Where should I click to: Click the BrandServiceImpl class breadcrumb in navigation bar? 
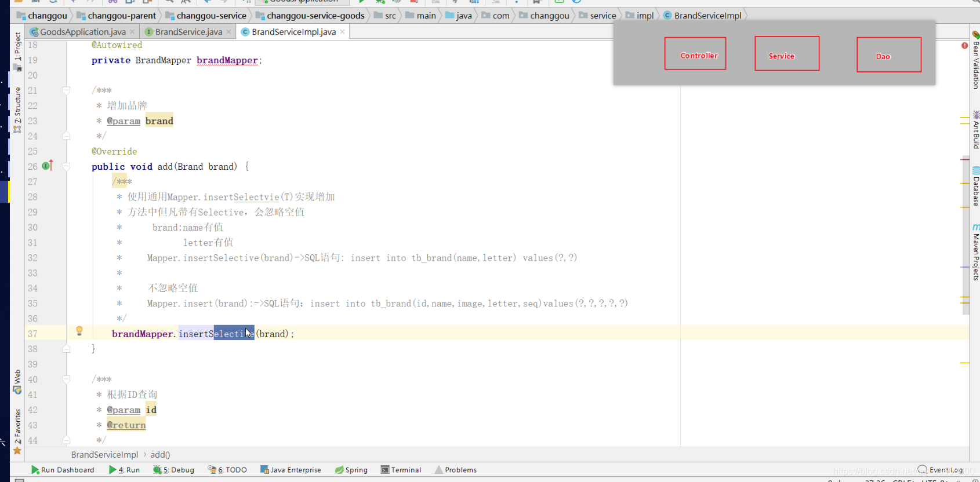702,16
